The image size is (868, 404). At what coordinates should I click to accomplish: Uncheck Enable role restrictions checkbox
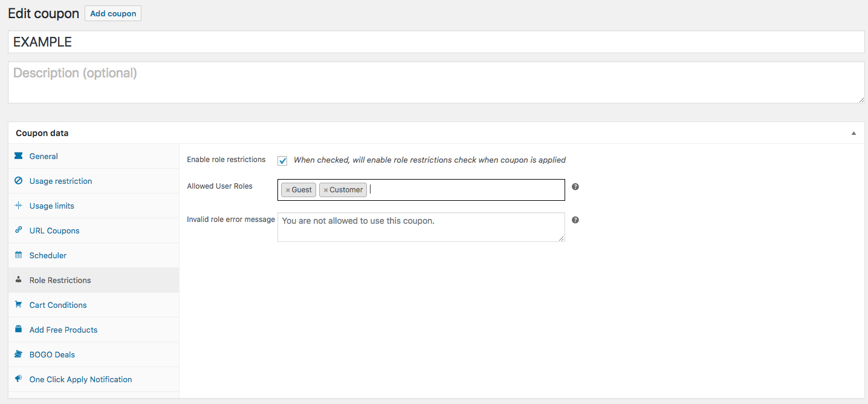click(282, 161)
